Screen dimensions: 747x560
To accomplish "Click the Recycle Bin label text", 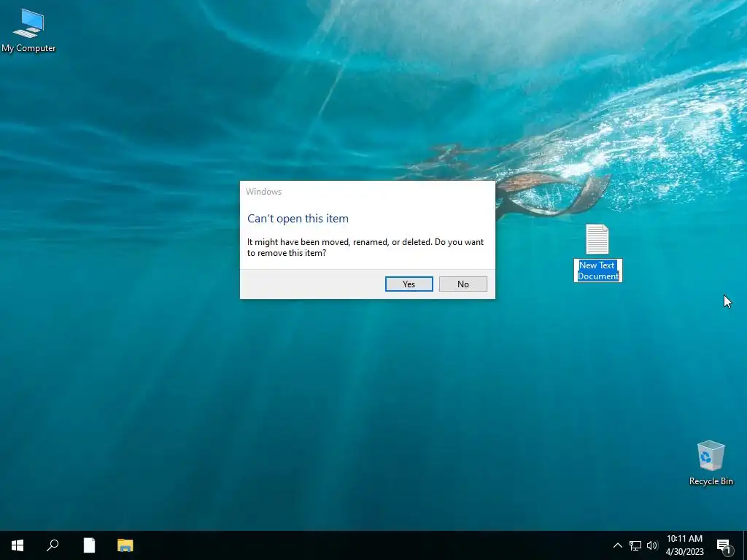I will pos(711,481).
